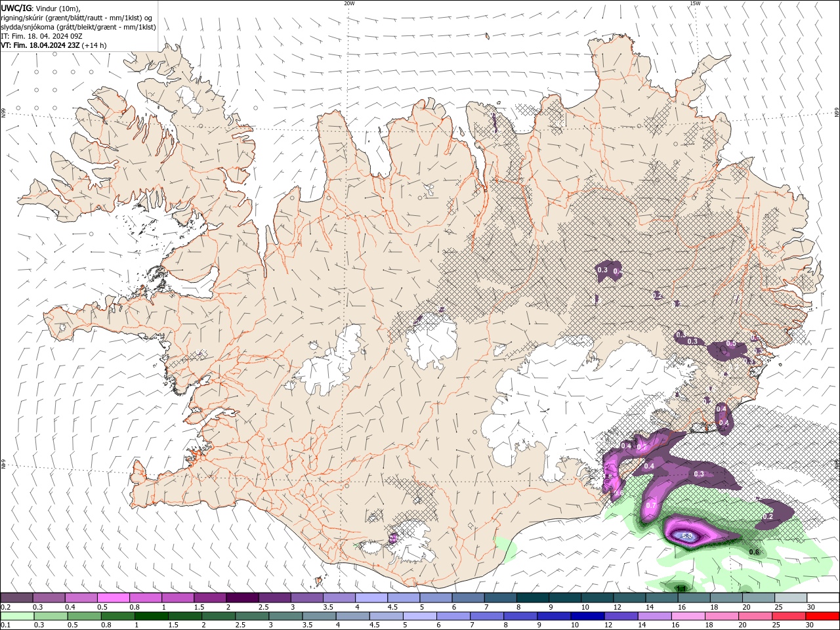Click the 'UWC/IG: Vindur (10m)' title text
This screenshot has width=840, height=630.
pos(41,8)
